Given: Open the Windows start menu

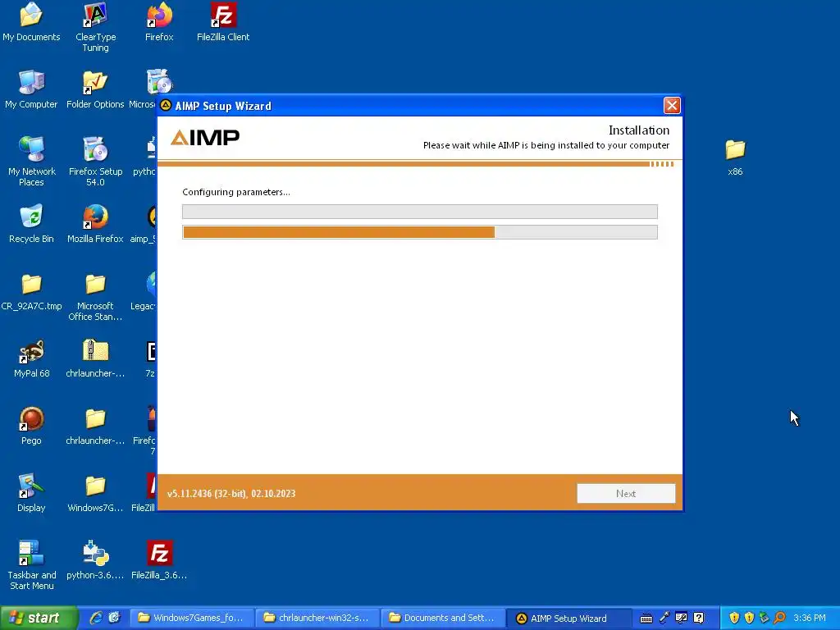Looking at the screenshot, I should point(38,618).
